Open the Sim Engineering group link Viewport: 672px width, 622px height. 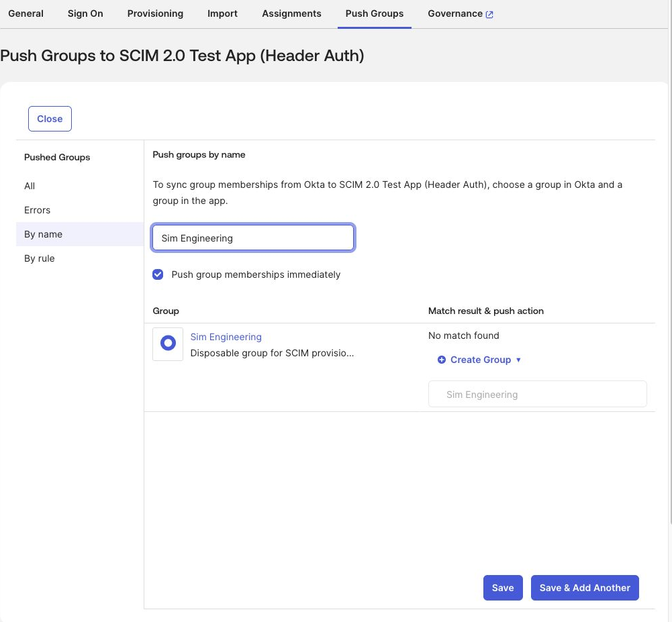point(226,337)
